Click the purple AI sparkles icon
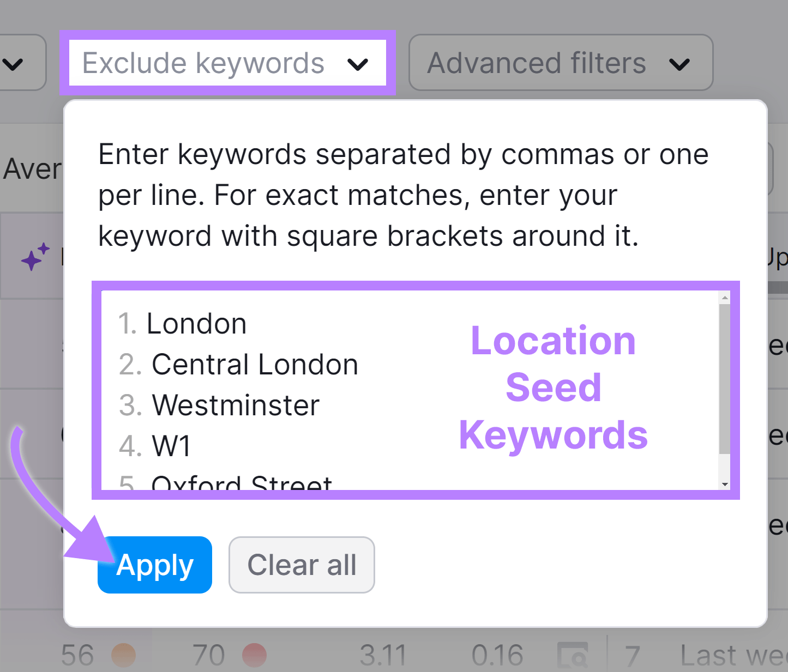This screenshot has height=672, width=788. coord(34,256)
